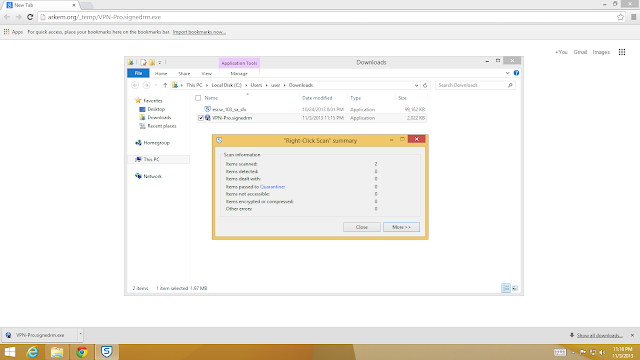Reload the page in Chrome

(30, 17)
